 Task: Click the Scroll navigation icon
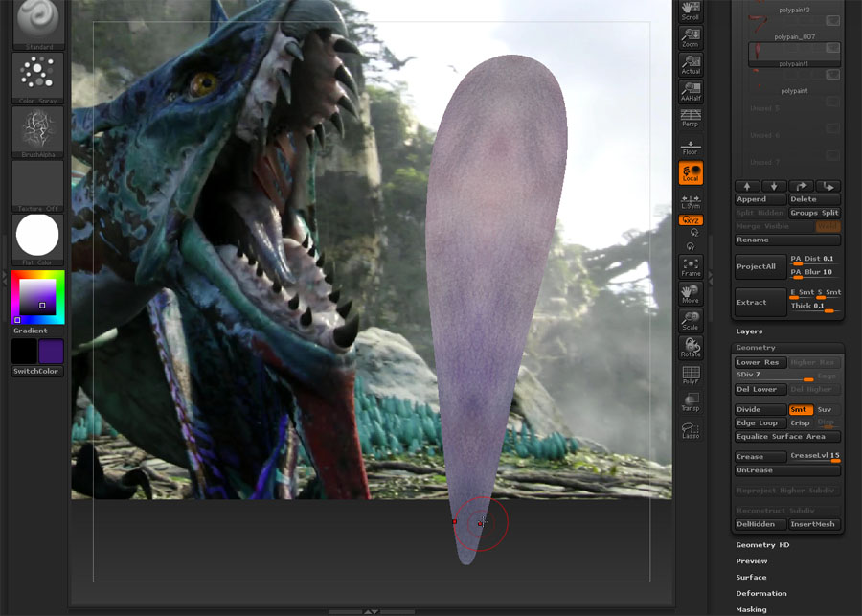691,11
